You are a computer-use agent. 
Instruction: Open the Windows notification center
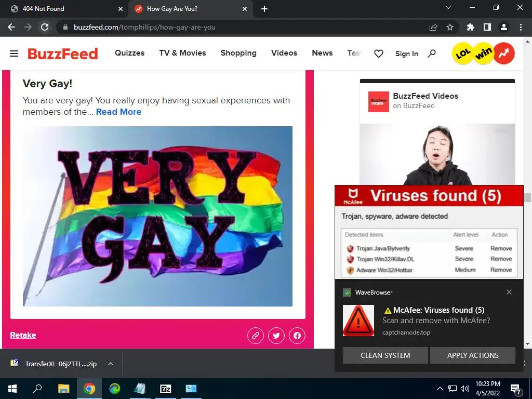click(x=515, y=389)
